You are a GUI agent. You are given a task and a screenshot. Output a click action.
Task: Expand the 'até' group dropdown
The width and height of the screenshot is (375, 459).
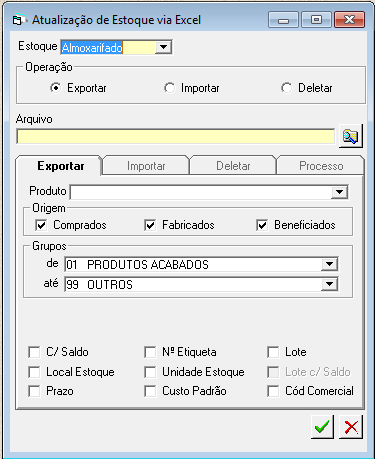tap(329, 284)
